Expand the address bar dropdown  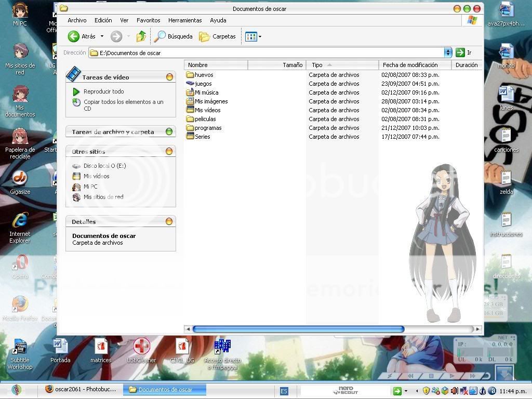click(448, 52)
